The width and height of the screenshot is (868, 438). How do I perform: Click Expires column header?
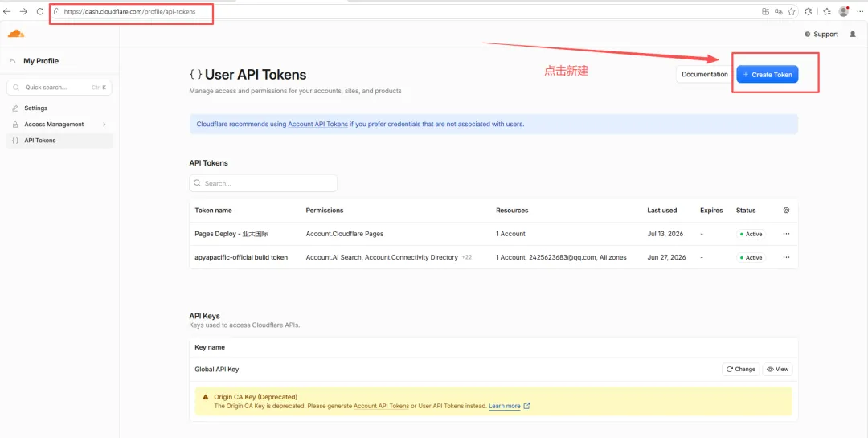(x=711, y=211)
